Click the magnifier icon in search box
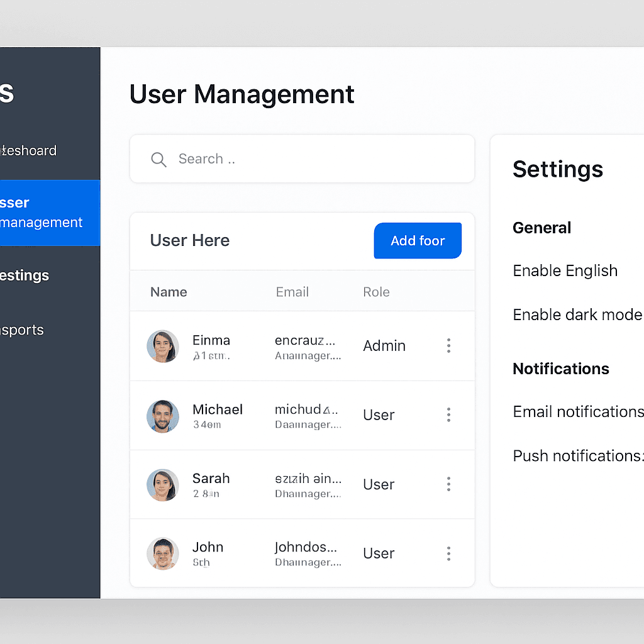 pyautogui.click(x=158, y=159)
